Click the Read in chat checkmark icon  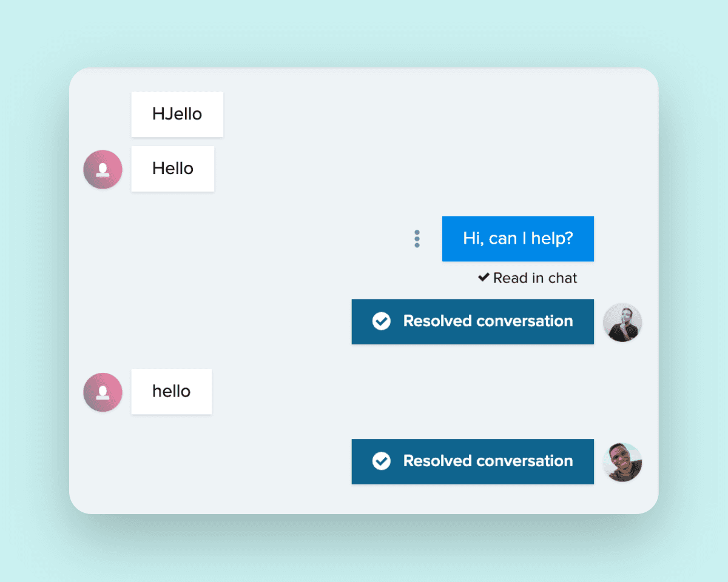(x=483, y=277)
